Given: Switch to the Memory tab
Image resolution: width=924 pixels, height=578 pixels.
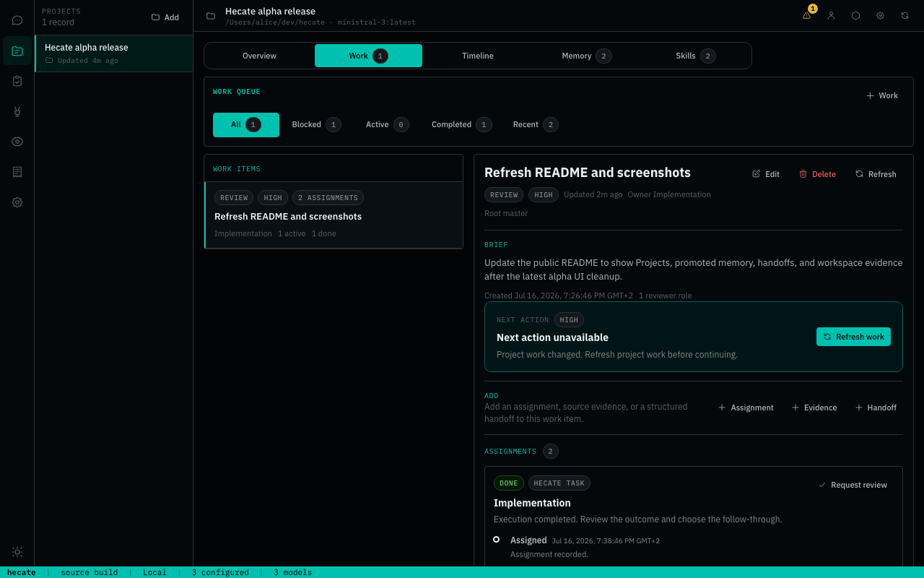Looking at the screenshot, I should (x=587, y=56).
